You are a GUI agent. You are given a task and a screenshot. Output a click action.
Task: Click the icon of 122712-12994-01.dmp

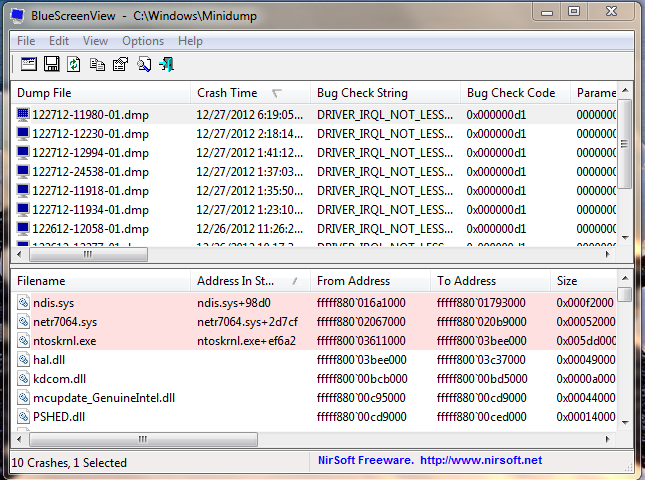click(23, 153)
